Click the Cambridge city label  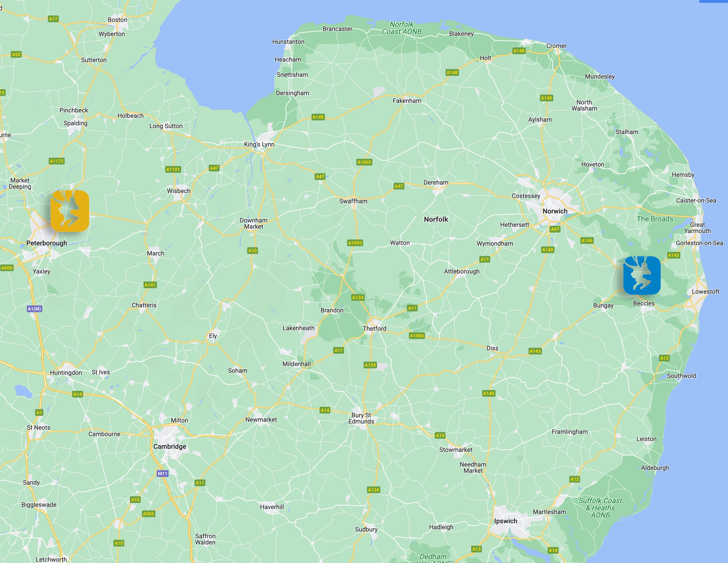(170, 446)
